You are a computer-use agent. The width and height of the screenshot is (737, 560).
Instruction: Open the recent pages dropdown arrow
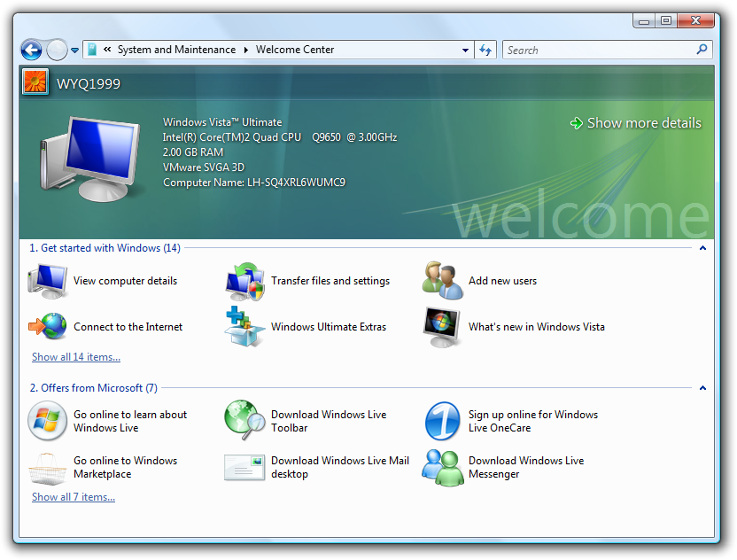click(74, 51)
